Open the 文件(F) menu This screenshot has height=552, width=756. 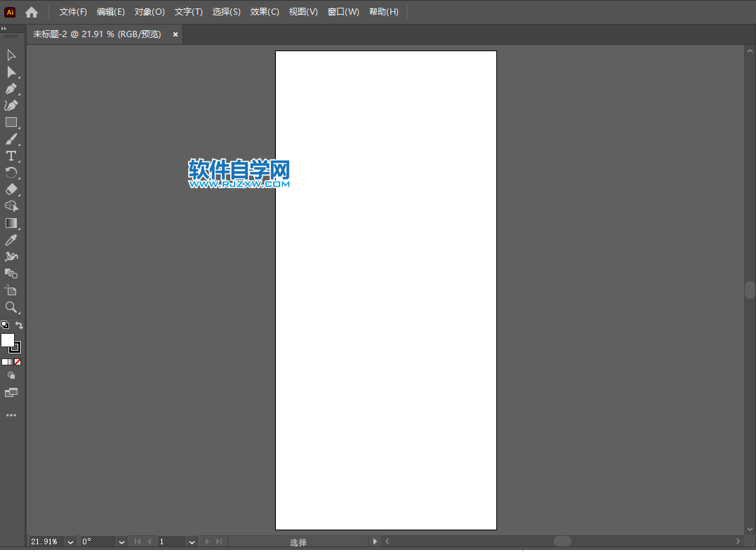(73, 12)
